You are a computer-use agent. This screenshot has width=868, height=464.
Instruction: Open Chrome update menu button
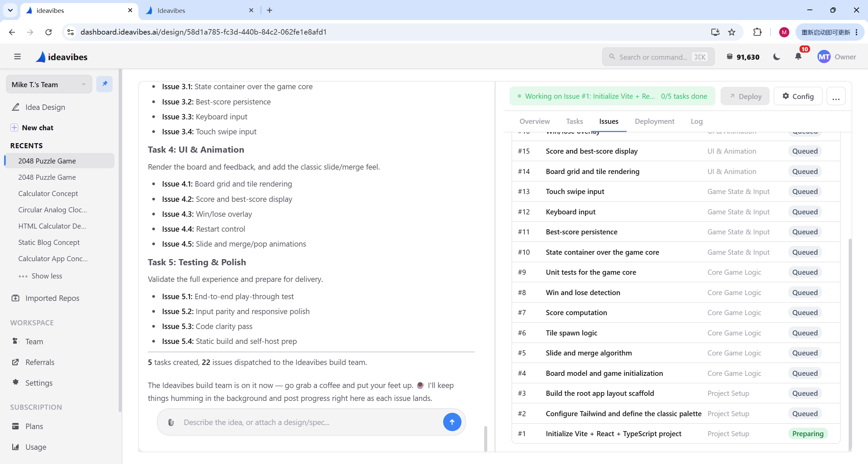[829, 32]
